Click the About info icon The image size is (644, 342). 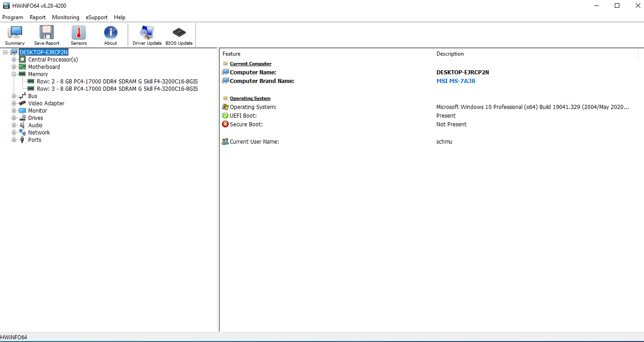coord(110,32)
